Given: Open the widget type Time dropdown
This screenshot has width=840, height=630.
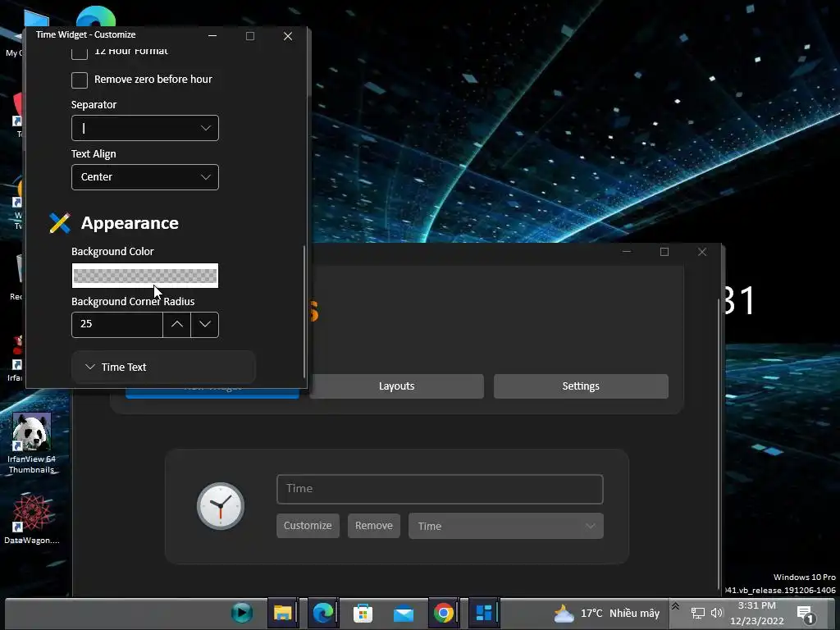Looking at the screenshot, I should click(505, 526).
